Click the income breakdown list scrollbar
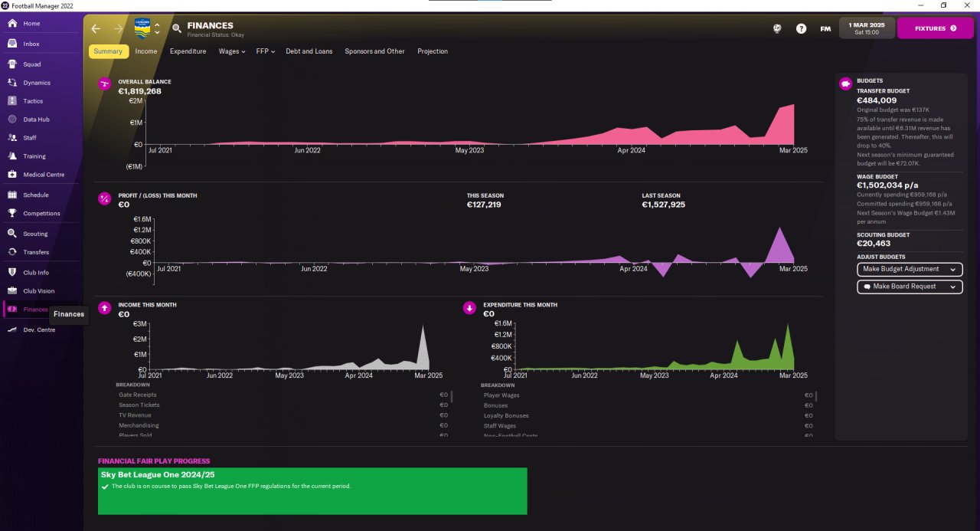Screen dimensions: 980x531 tap(451, 396)
